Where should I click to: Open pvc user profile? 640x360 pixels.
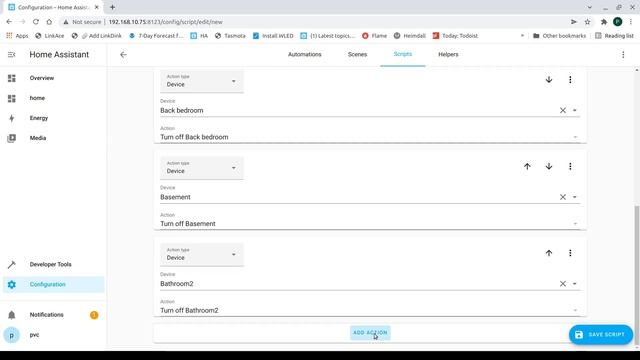(x=53, y=335)
